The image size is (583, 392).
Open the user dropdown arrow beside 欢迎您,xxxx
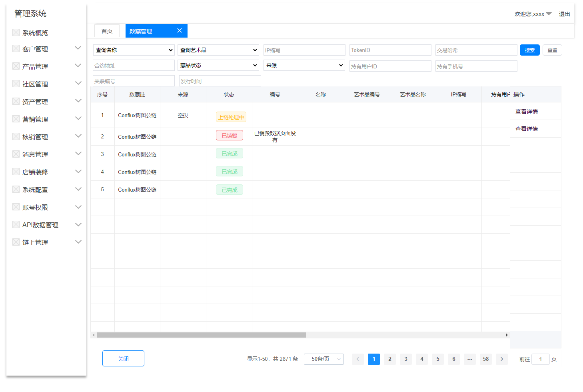click(x=549, y=14)
